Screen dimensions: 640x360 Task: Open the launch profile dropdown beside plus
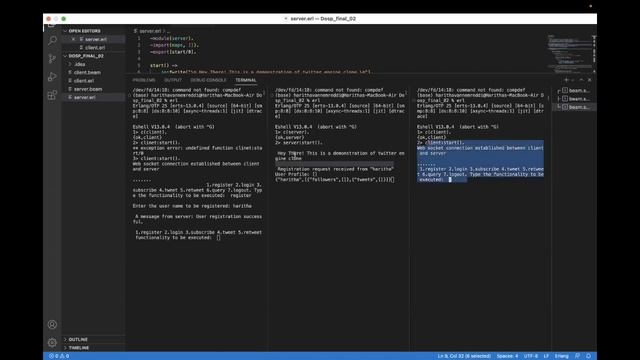573,80
